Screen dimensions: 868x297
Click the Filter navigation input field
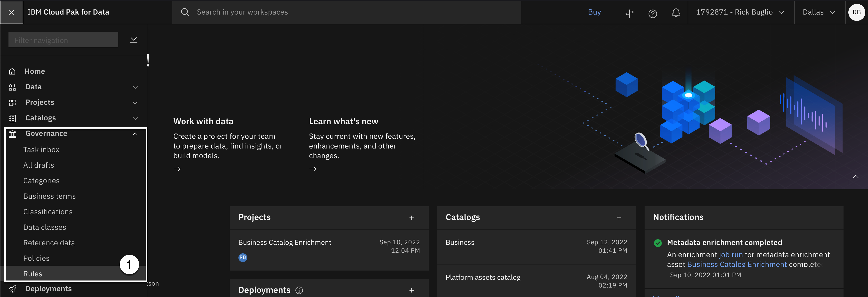click(63, 40)
